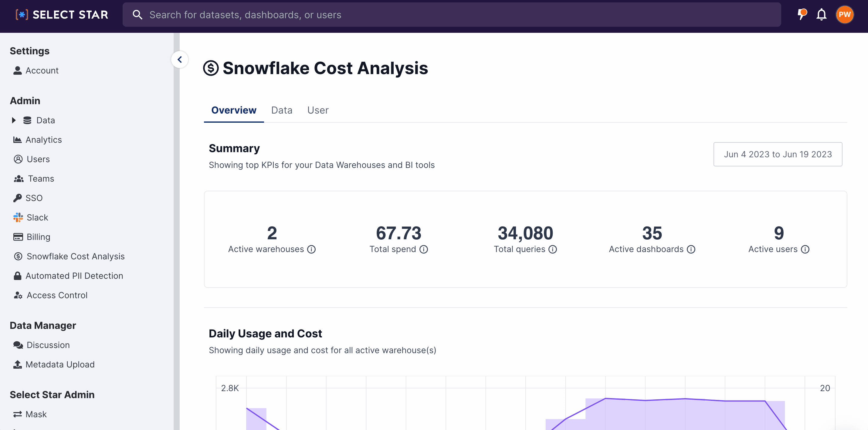
Task: Expand the Data tree item in Admin
Action: (x=14, y=120)
